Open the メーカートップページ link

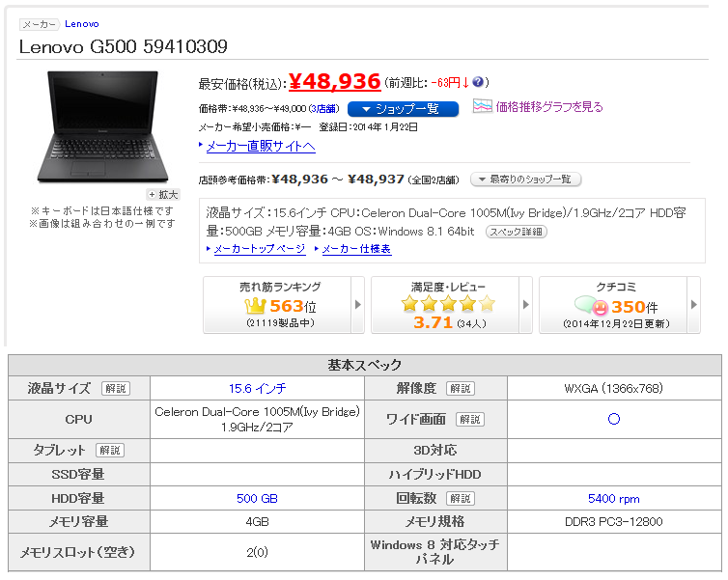[260, 249]
